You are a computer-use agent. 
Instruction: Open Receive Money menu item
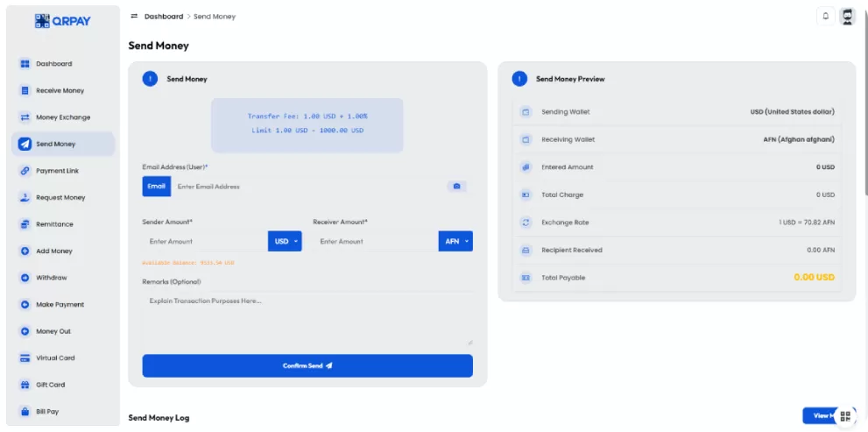(x=60, y=90)
